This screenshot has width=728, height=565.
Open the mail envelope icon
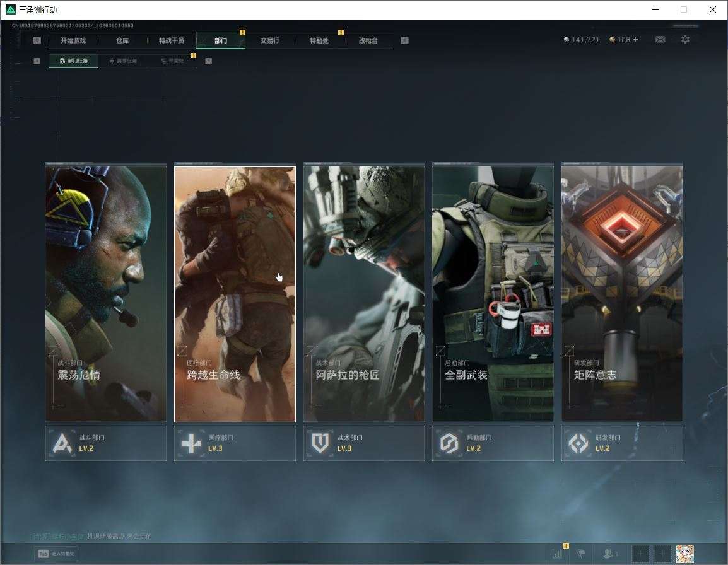[660, 40]
